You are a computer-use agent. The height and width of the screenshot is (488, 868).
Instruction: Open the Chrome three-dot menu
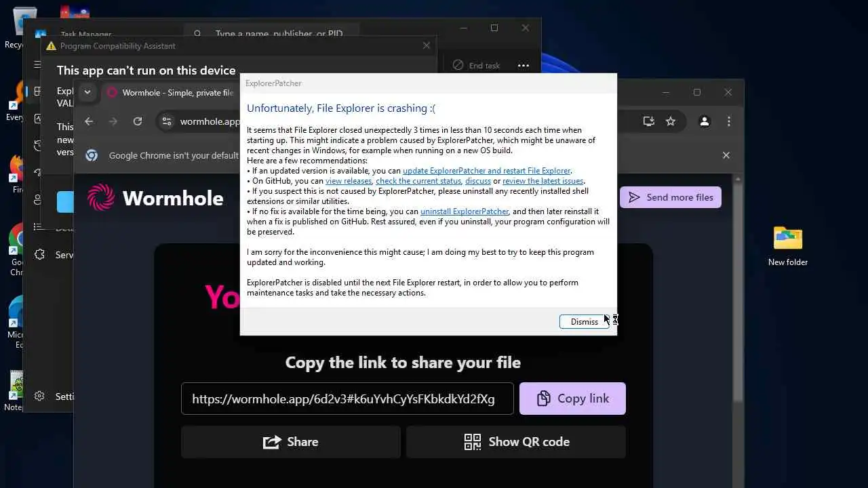[729, 121]
